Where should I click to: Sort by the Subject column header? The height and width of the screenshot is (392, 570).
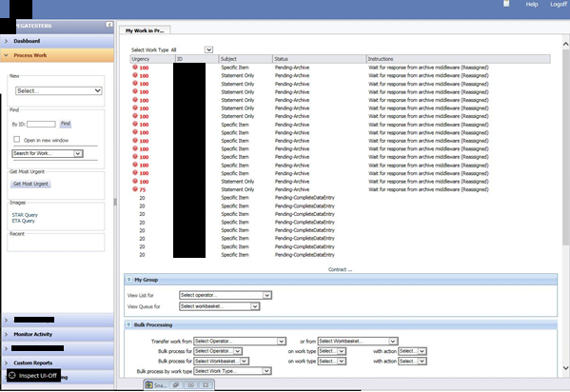click(x=246, y=59)
